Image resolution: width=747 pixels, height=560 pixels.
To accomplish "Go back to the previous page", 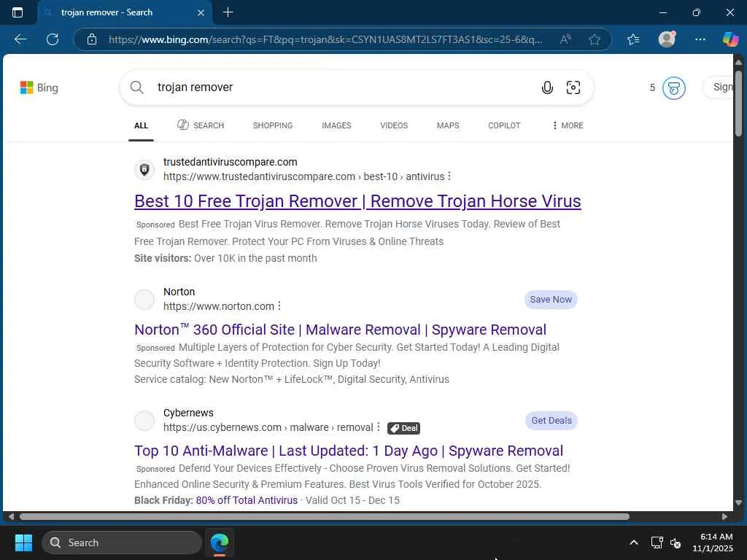I will click(20, 39).
